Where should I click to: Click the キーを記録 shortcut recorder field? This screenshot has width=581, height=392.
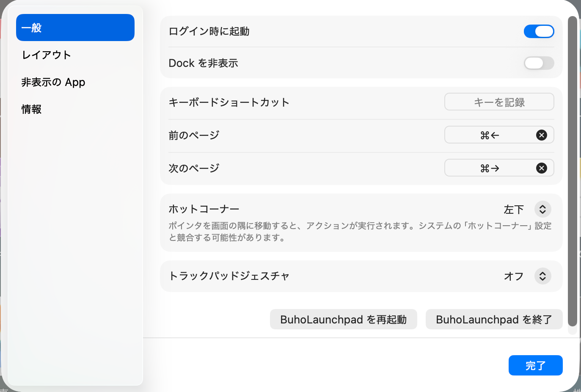click(499, 102)
